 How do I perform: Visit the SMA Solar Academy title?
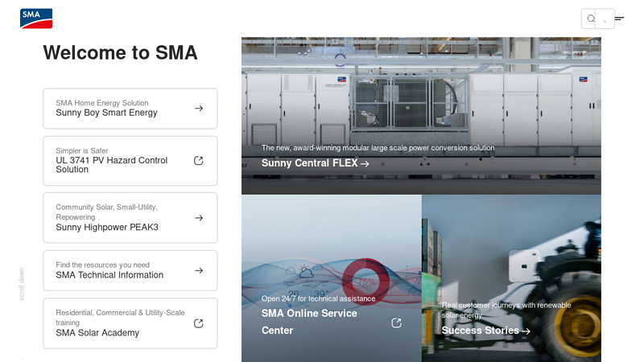(x=97, y=333)
